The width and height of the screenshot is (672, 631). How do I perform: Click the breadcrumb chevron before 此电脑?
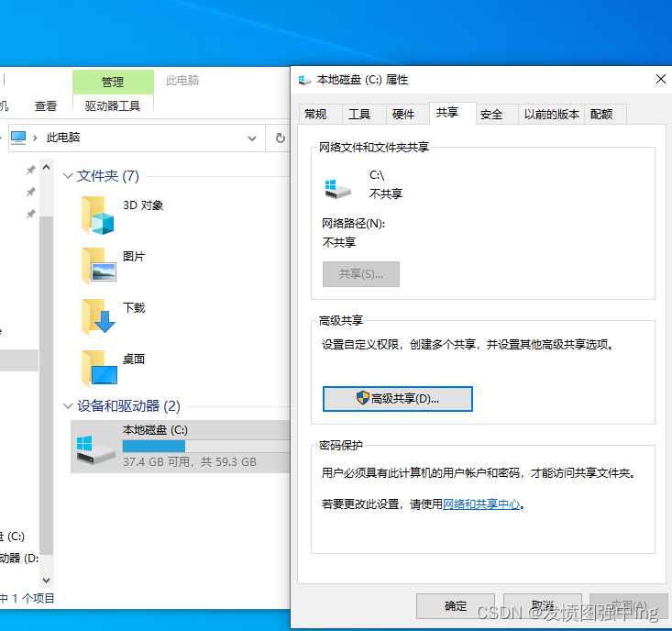pos(35,138)
